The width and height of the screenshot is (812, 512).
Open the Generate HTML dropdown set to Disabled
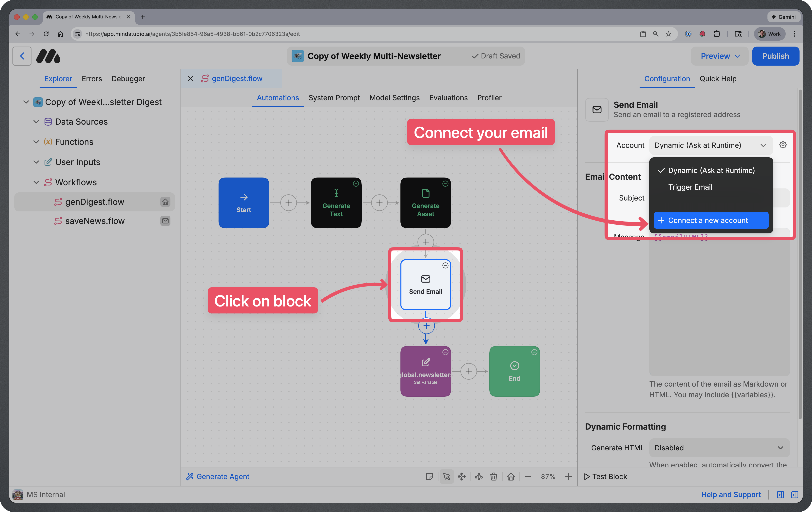(x=719, y=448)
